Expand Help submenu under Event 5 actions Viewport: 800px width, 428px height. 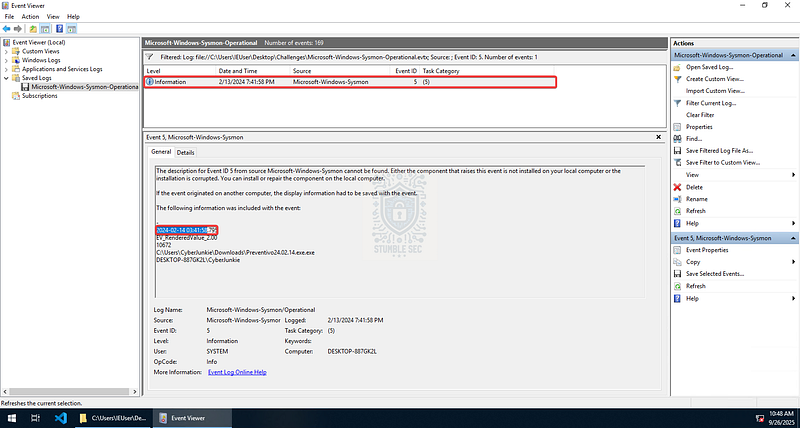[x=735, y=298]
